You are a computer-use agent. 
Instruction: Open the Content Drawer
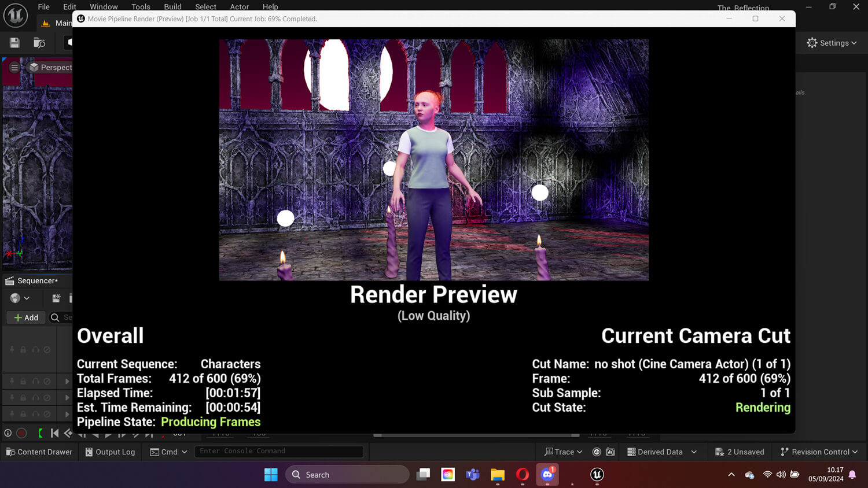click(x=39, y=452)
